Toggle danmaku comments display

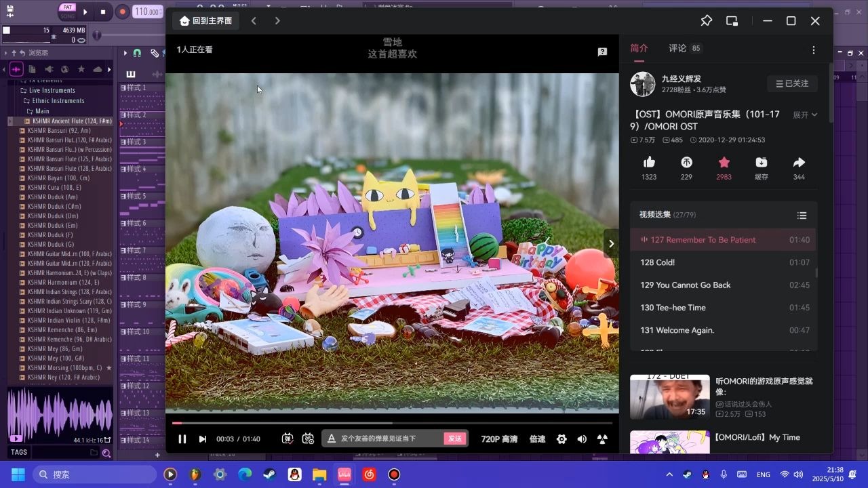pyautogui.click(x=287, y=439)
